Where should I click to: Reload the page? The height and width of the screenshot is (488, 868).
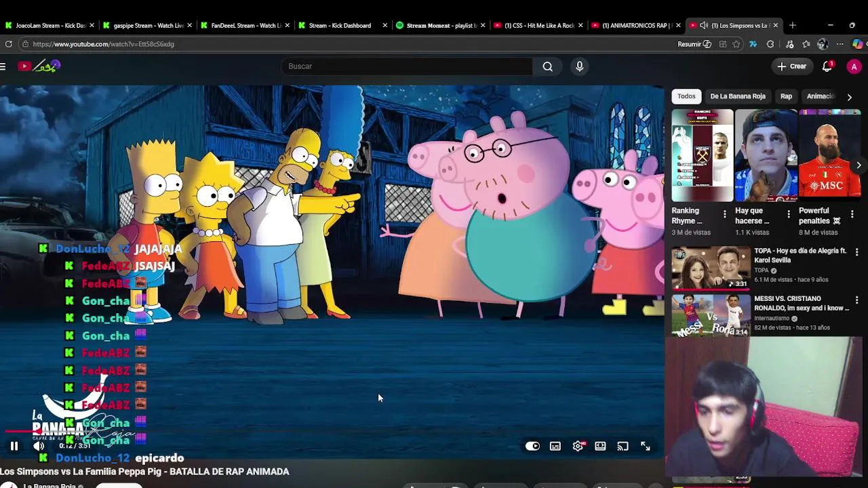[x=8, y=44]
